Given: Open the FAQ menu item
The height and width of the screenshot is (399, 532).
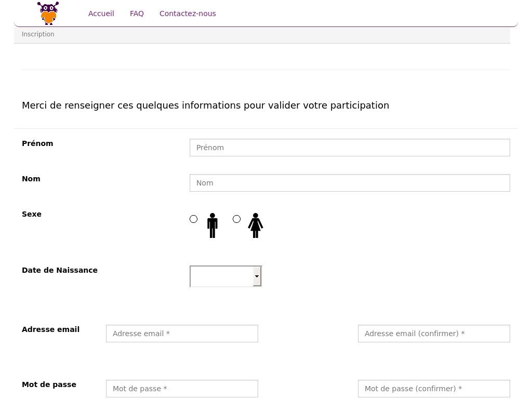Looking at the screenshot, I should tap(137, 14).
